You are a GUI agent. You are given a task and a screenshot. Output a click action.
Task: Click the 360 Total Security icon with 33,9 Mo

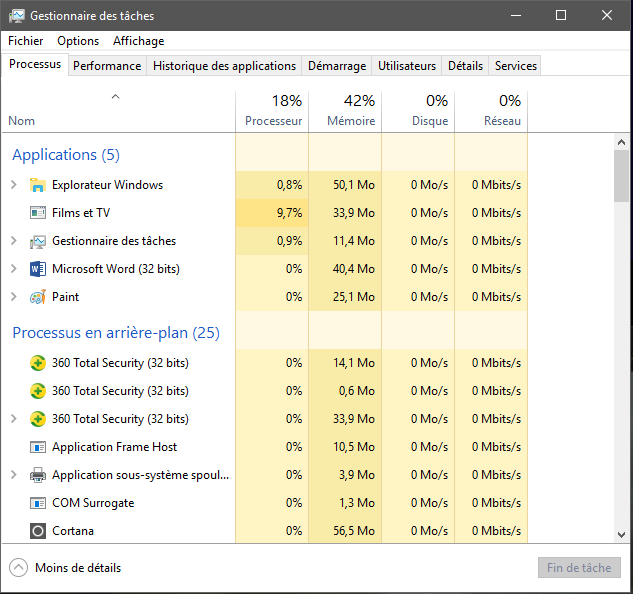[38, 419]
